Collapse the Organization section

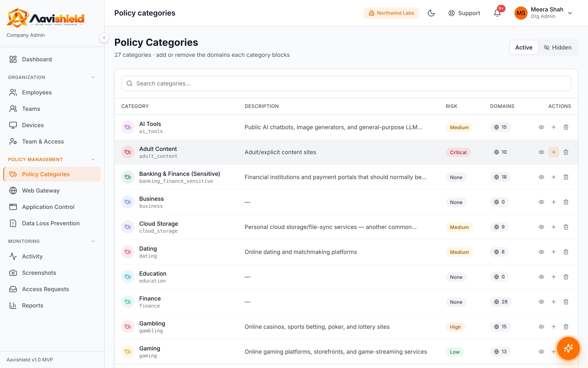[x=93, y=77]
